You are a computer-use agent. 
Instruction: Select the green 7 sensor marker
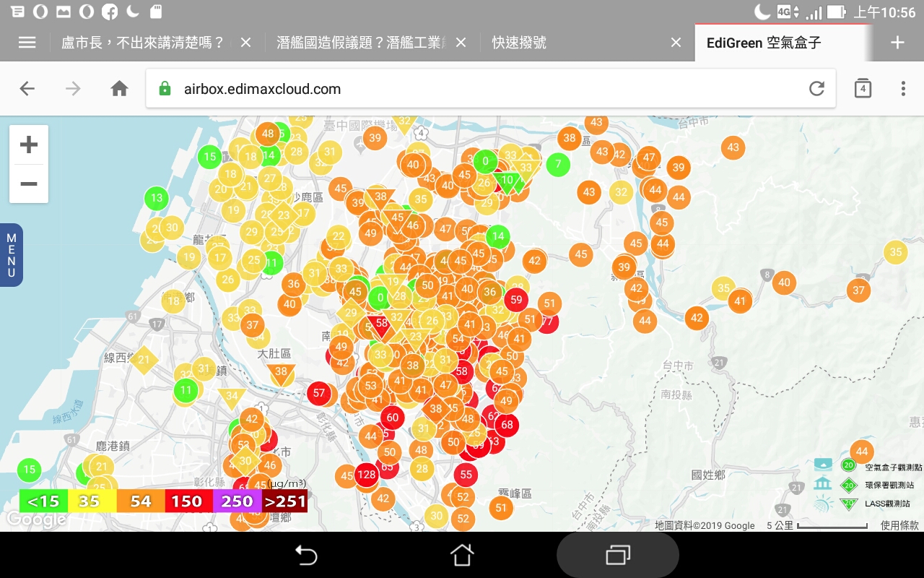tap(558, 164)
